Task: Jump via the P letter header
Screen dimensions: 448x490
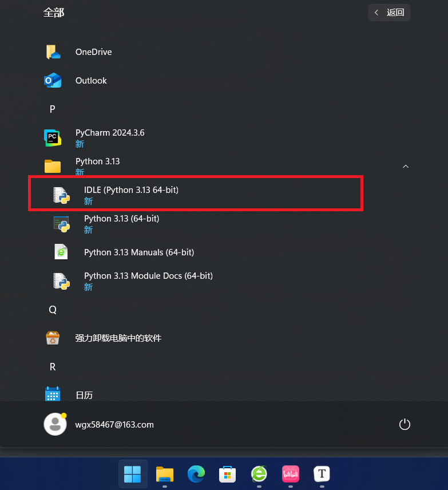Action: pyautogui.click(x=53, y=109)
